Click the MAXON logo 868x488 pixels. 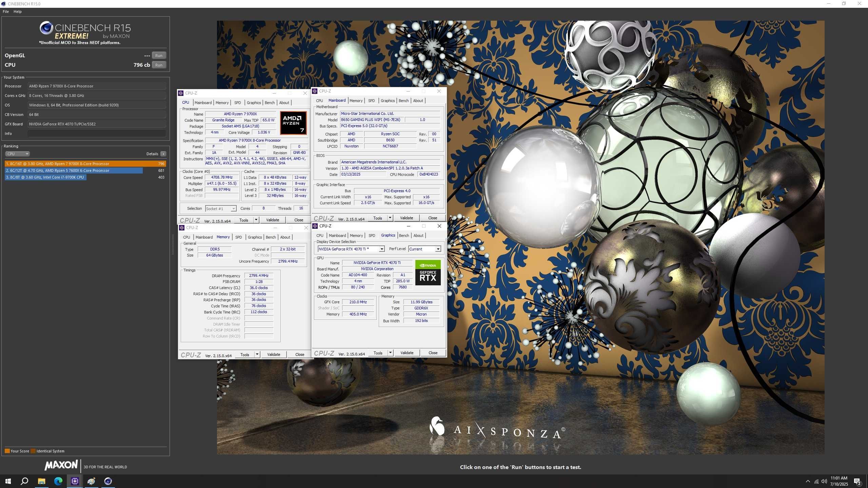click(x=61, y=465)
